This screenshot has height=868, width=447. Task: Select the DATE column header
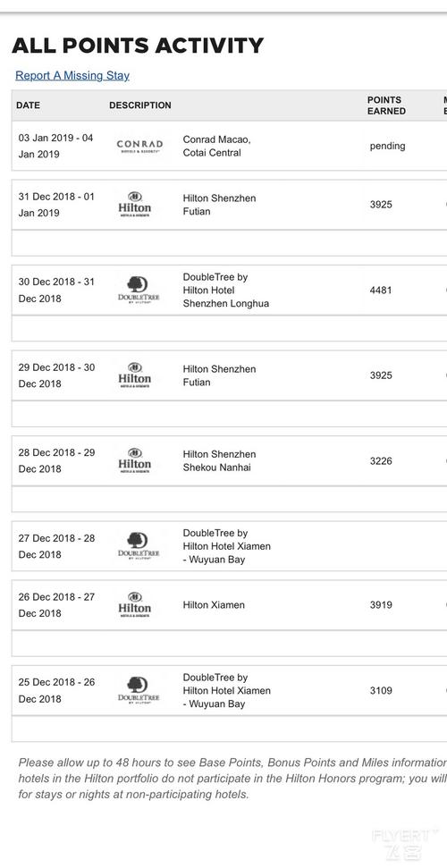click(29, 105)
